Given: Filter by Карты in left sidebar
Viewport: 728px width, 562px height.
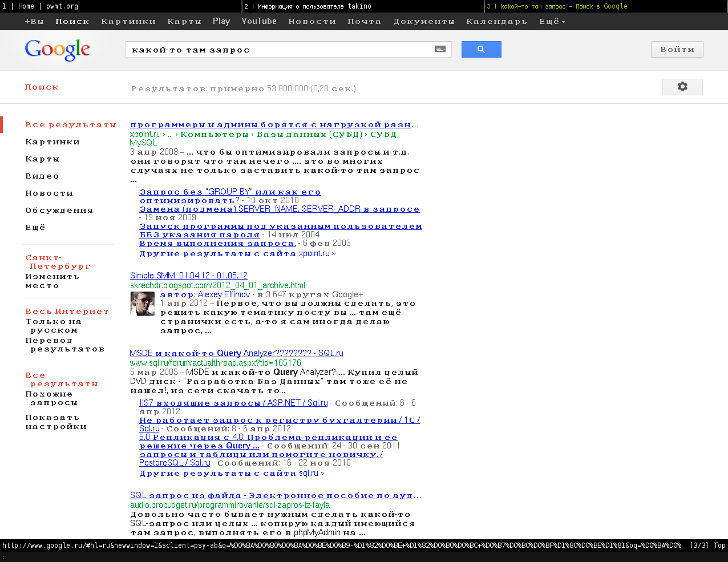Looking at the screenshot, I should coord(42,159).
